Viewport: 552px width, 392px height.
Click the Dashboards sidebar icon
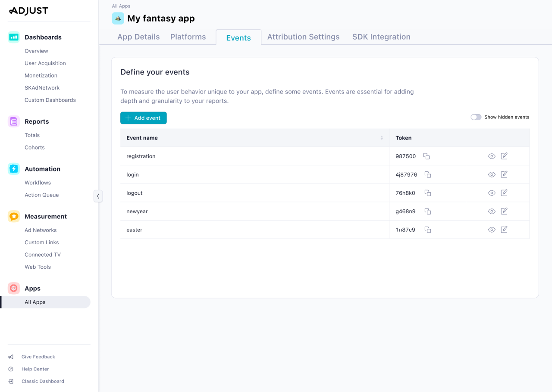pos(13,37)
